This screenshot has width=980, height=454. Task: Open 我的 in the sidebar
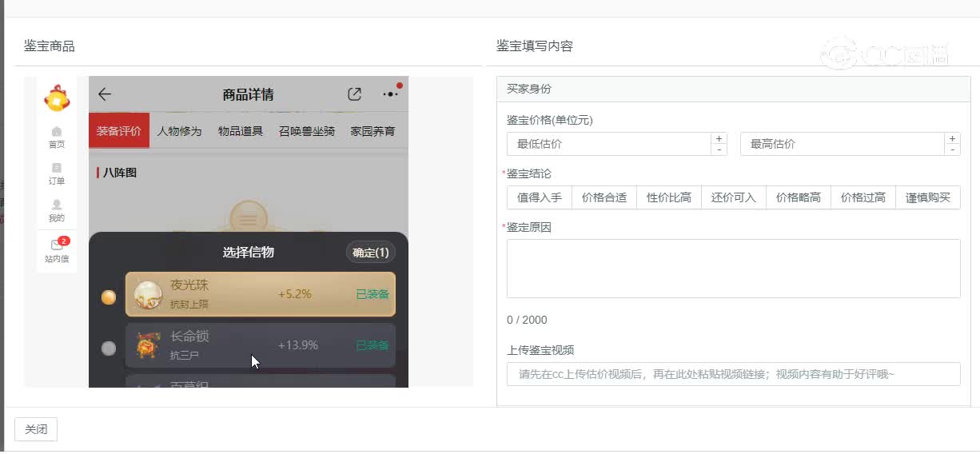(57, 211)
